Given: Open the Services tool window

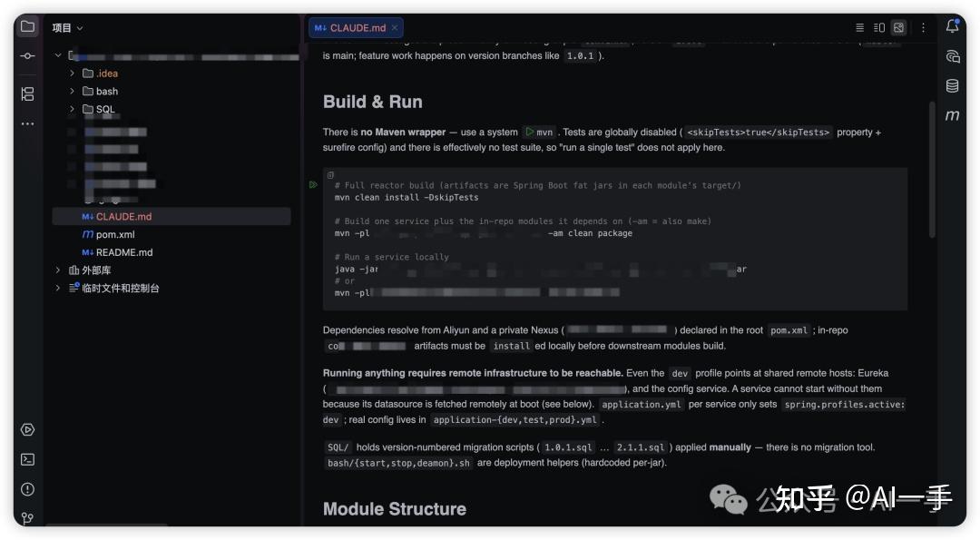Looking at the screenshot, I should point(27,429).
